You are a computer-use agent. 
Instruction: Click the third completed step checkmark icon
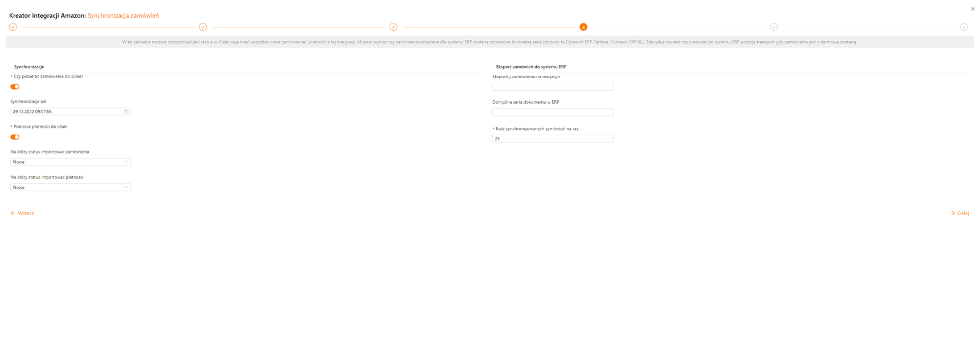393,27
